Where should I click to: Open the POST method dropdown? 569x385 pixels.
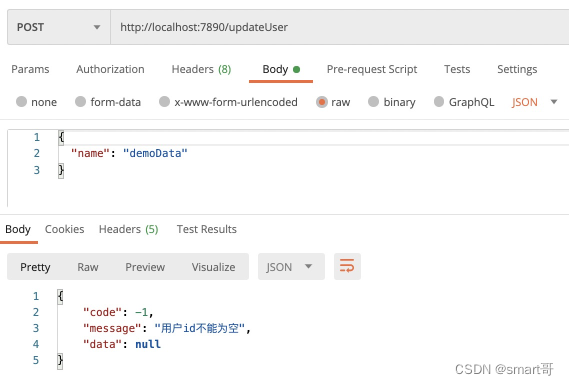(59, 27)
